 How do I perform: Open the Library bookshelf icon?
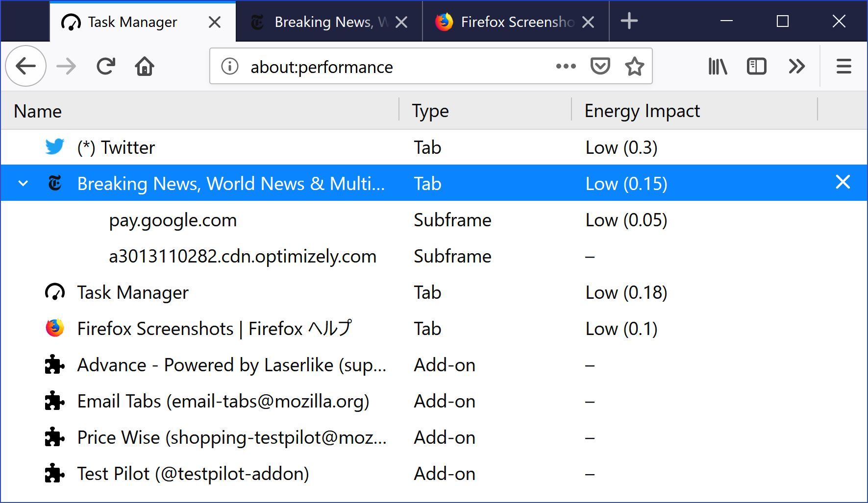tap(718, 66)
